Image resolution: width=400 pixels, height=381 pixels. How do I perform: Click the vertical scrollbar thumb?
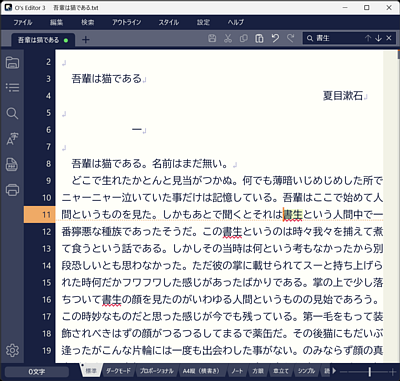coord(398,54)
